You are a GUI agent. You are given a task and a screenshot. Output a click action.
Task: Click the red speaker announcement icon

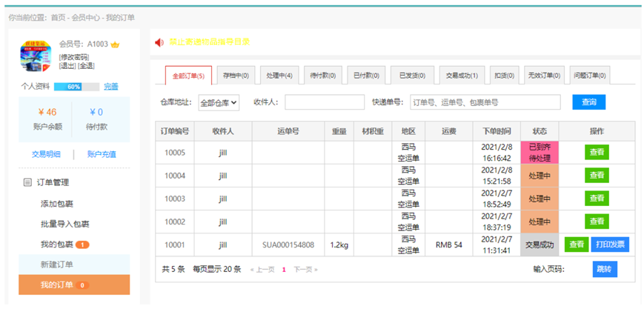(159, 42)
